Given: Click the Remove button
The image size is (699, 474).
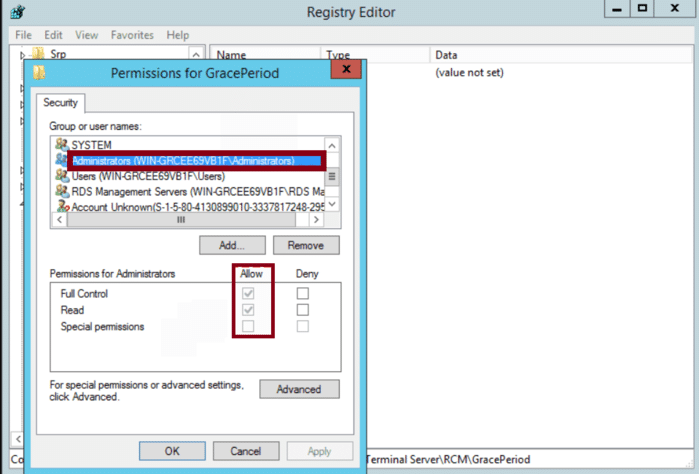Looking at the screenshot, I should (x=306, y=245).
